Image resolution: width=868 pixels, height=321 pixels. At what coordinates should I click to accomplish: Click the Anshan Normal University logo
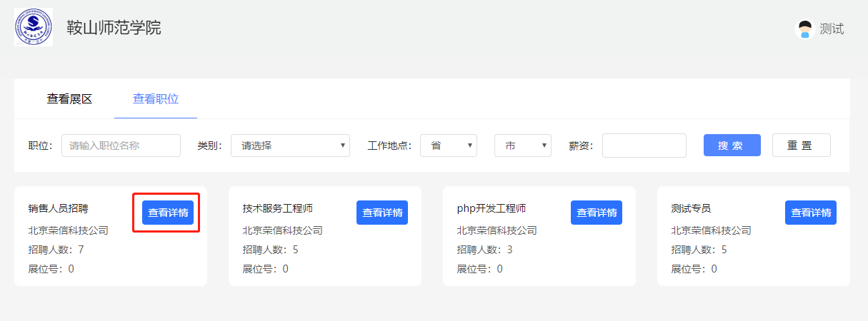tap(34, 28)
